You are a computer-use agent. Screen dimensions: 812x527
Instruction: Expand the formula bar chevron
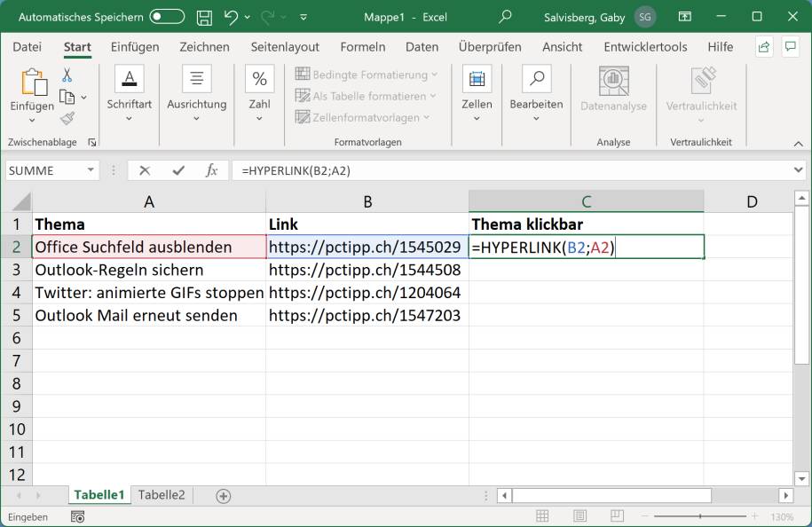[798, 169]
